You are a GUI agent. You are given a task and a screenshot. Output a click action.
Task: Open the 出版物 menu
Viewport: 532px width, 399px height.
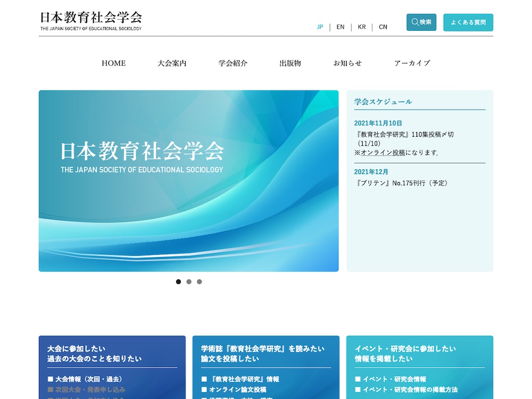290,63
